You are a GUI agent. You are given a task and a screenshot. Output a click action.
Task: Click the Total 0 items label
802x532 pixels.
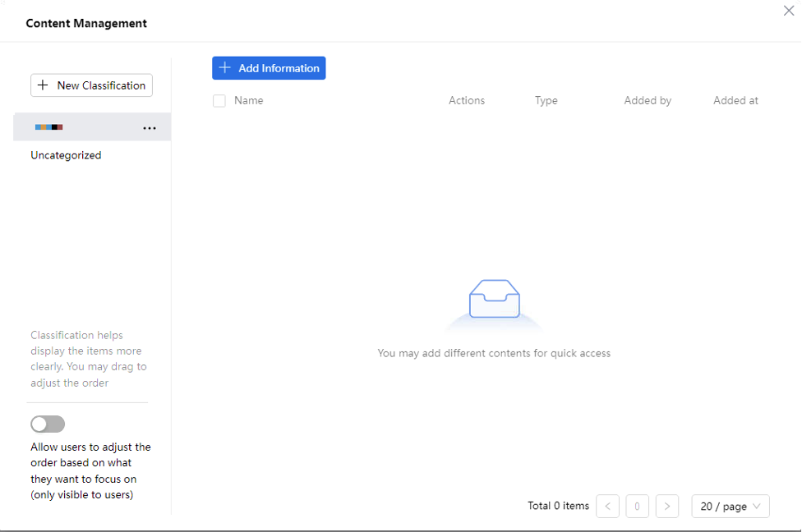pyautogui.click(x=558, y=507)
